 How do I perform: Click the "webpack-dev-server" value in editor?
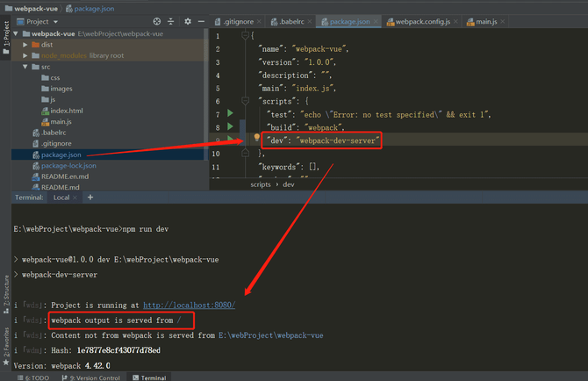(337, 140)
